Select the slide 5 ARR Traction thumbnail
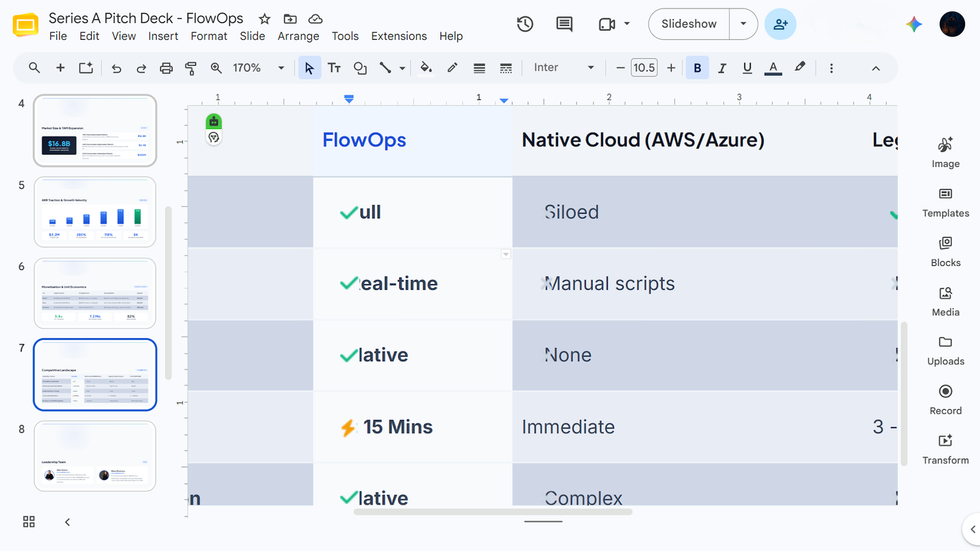 (x=95, y=212)
